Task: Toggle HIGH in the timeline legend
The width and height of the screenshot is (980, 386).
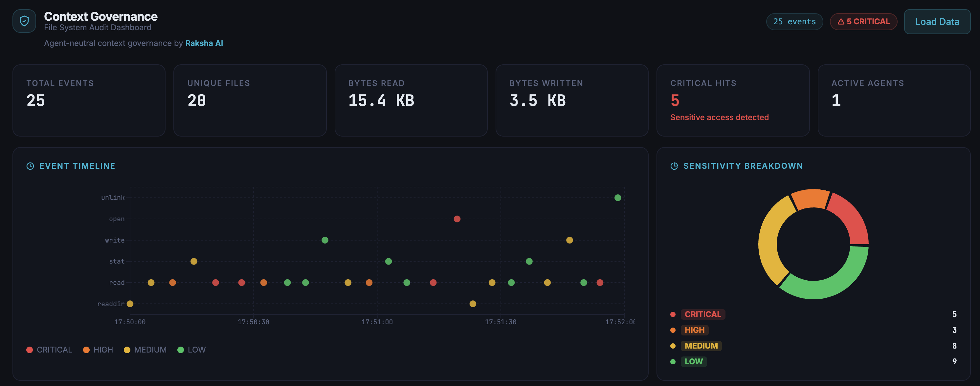Action: pos(98,350)
